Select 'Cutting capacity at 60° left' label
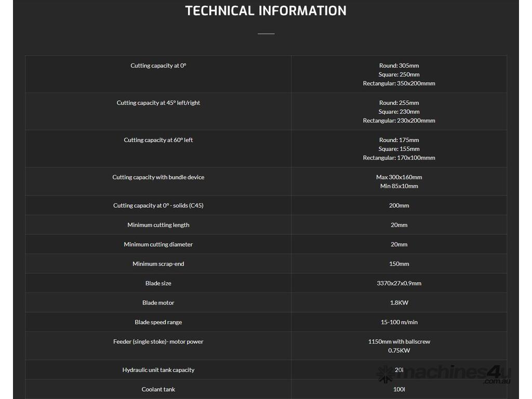 coord(158,140)
